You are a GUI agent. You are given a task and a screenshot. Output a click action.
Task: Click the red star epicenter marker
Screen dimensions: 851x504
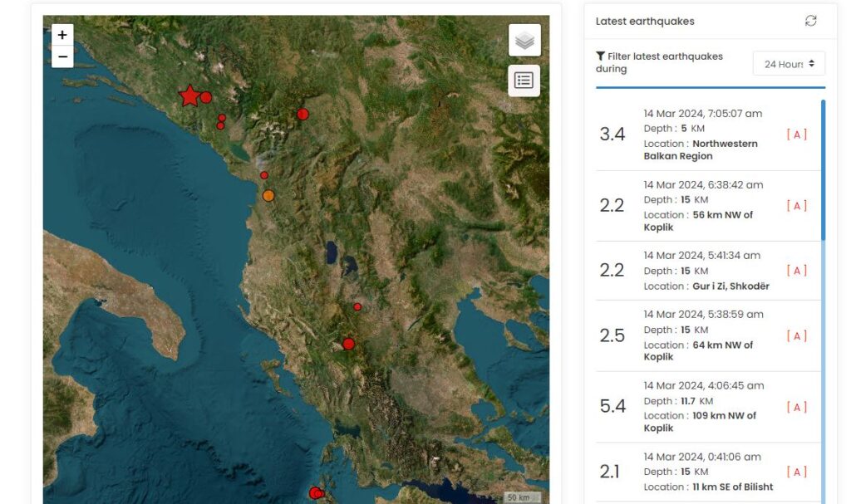pyautogui.click(x=189, y=96)
